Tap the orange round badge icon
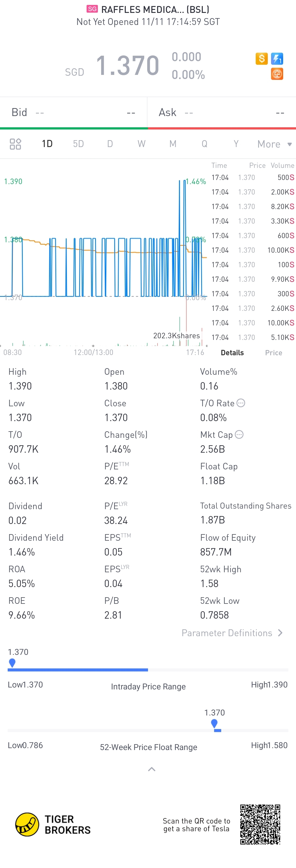 point(277,74)
